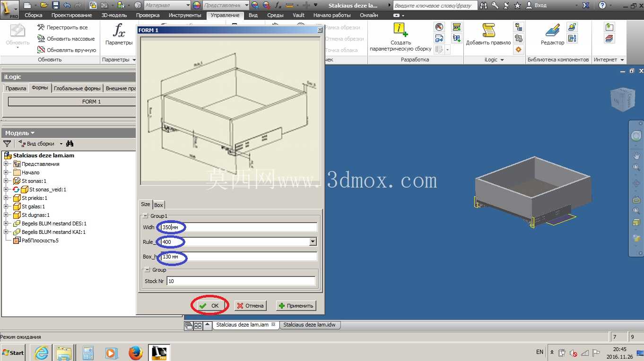Click Rebuild All (Перестроить все)
The width and height of the screenshot is (644, 361).
point(62,27)
